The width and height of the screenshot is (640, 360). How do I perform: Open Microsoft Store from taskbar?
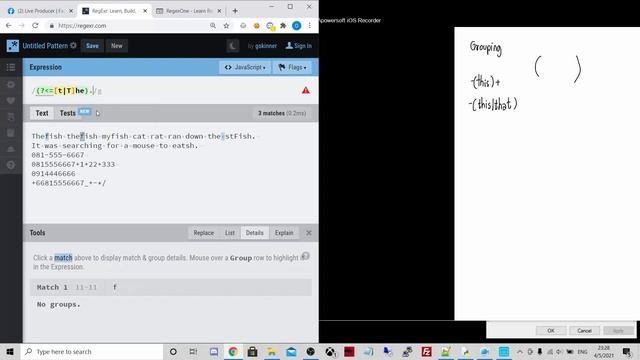pos(252,351)
